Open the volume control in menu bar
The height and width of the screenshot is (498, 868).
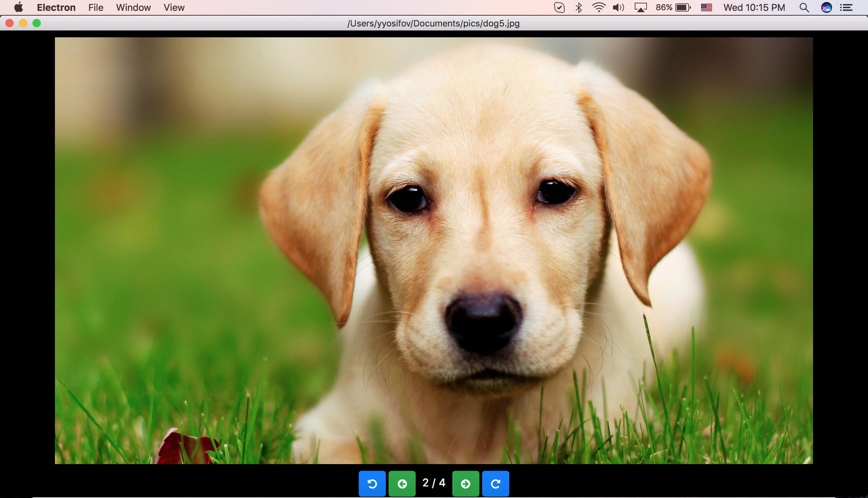pos(618,7)
